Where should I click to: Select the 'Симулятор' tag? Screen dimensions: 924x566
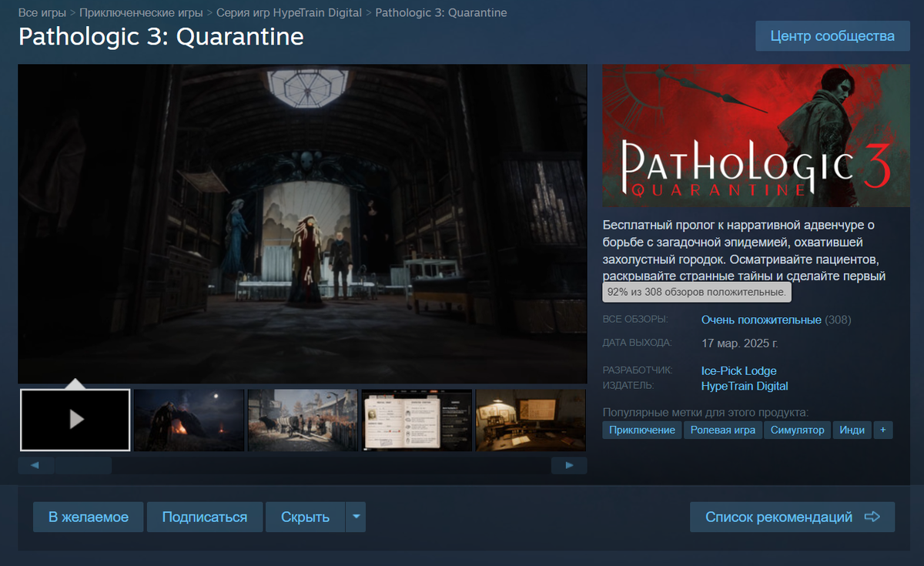[x=798, y=430]
